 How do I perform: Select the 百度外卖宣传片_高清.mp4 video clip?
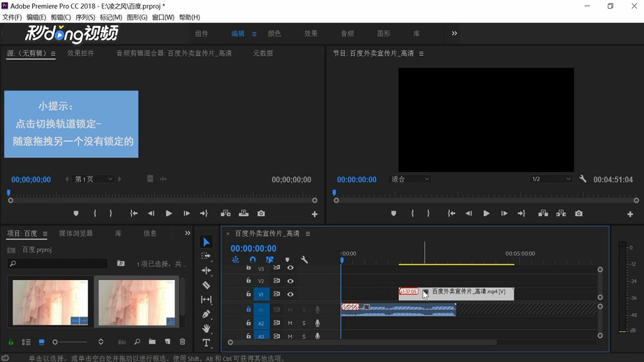456,294
